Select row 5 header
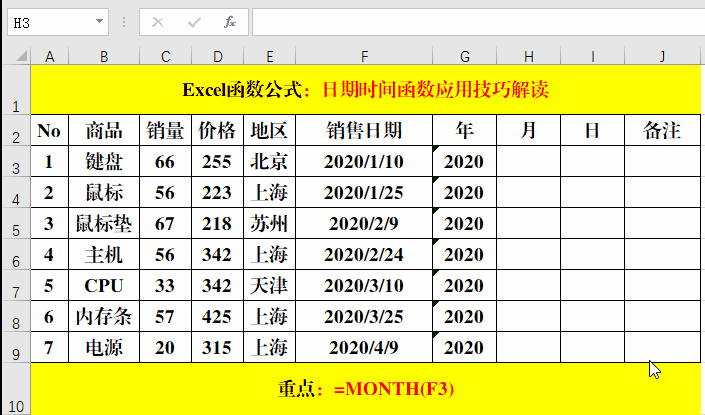This screenshot has width=705, height=415. [x=16, y=223]
